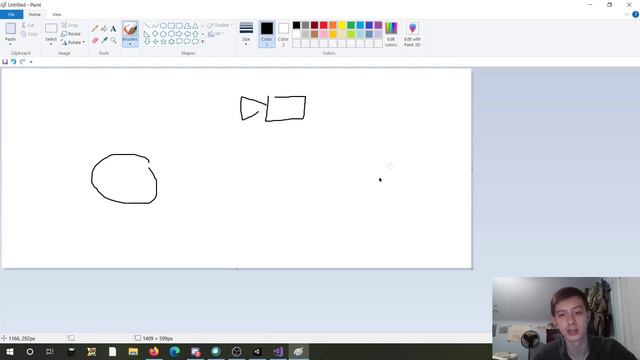Choose the Diamond shape
Viewport: 640px width, 360px height.
tap(155, 34)
